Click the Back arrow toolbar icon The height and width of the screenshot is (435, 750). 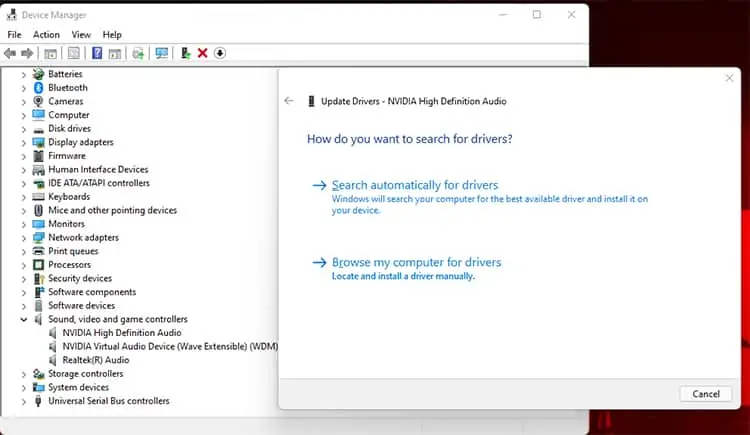tap(10, 53)
